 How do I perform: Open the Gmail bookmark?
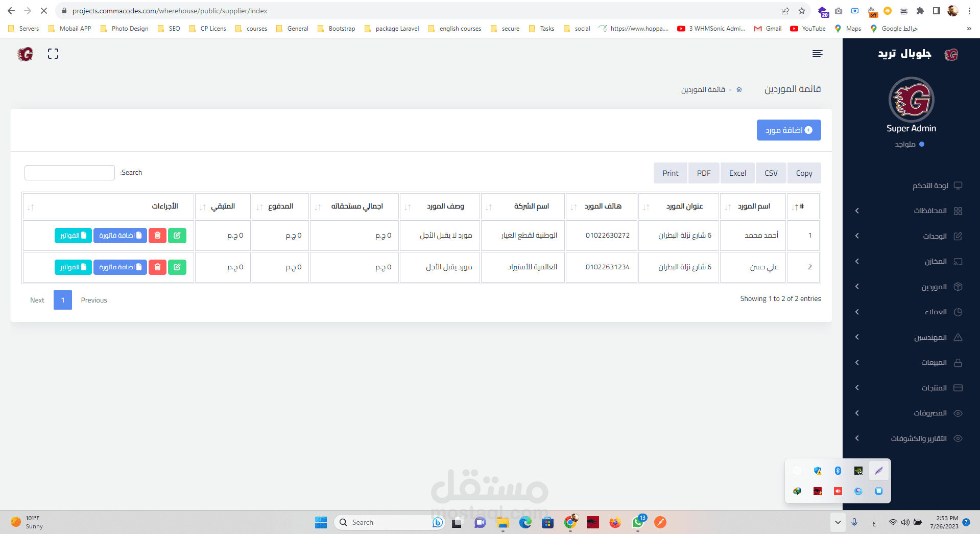(x=768, y=29)
